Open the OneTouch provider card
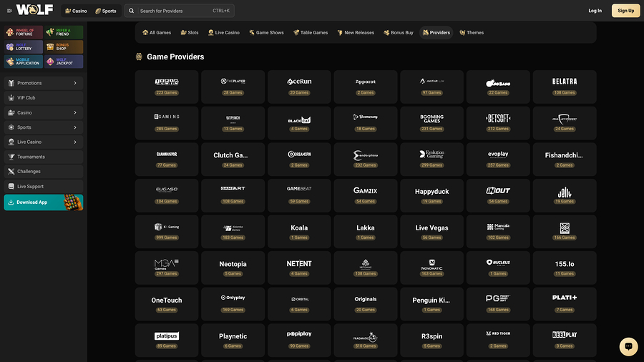 coord(166,304)
